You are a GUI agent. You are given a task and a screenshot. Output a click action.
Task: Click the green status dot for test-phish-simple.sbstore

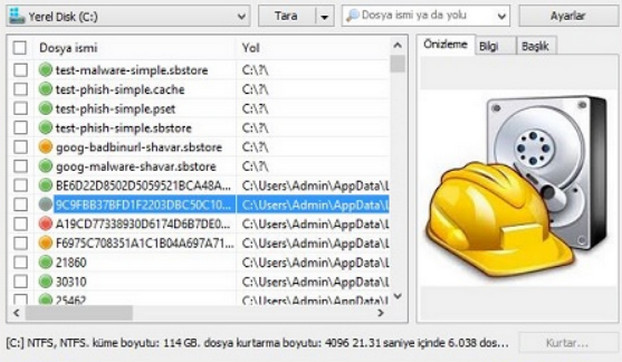click(x=46, y=128)
